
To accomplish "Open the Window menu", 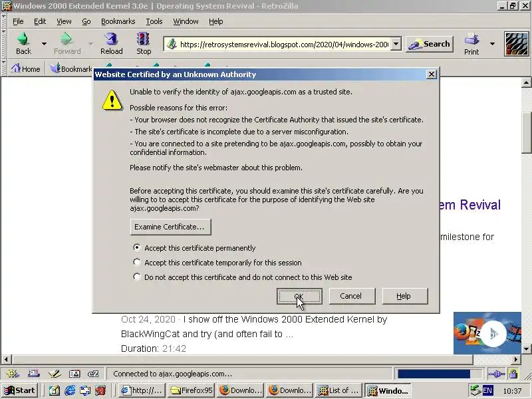I will click(186, 21).
